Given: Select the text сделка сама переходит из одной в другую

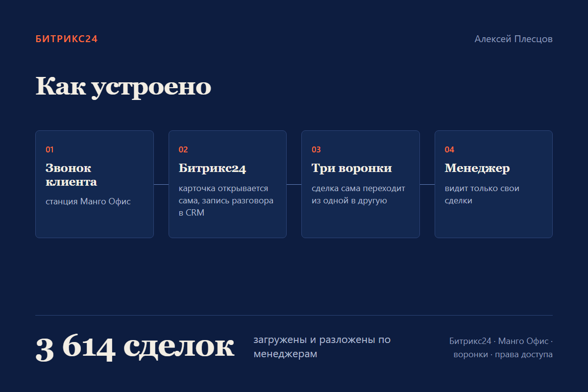Looking at the screenshot, I should tap(359, 195).
